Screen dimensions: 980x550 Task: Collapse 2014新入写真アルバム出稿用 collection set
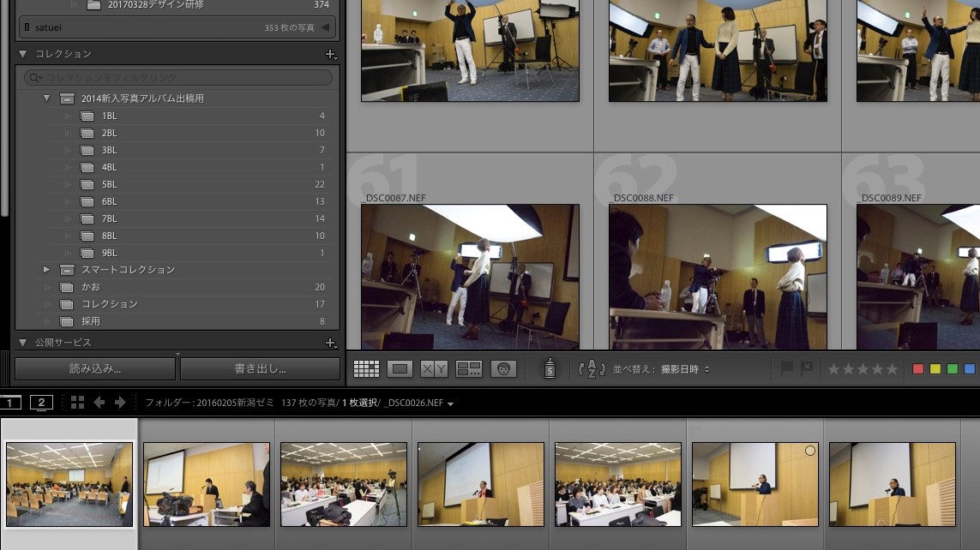46,98
